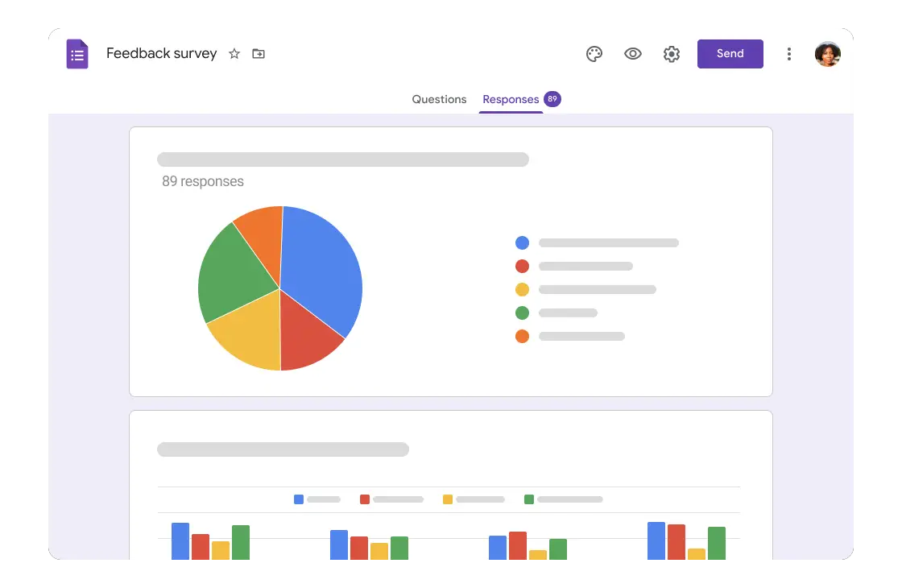
Task: Switch to the Responses tab
Action: click(511, 98)
